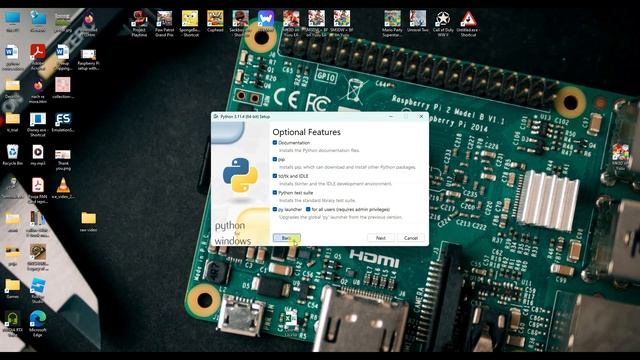Toggle the py launcher checkbox
The image size is (640, 360).
tap(275, 209)
